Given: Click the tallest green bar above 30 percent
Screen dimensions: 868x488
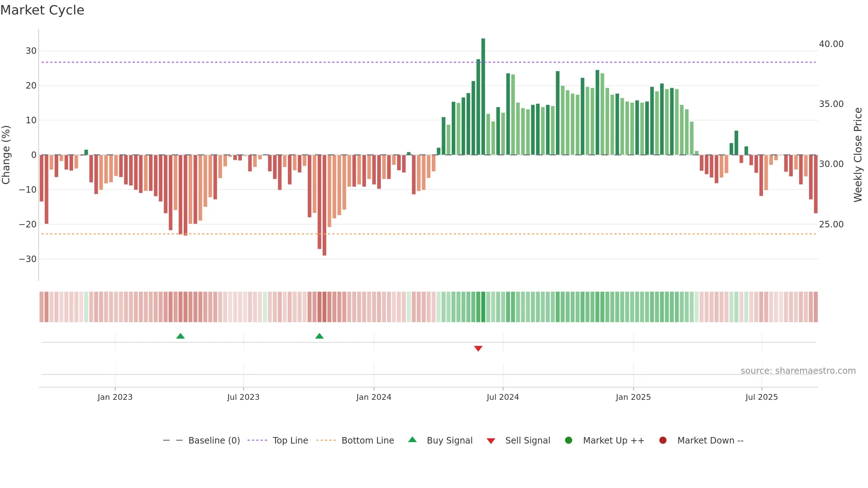Looking at the screenshot, I should click(x=483, y=97).
